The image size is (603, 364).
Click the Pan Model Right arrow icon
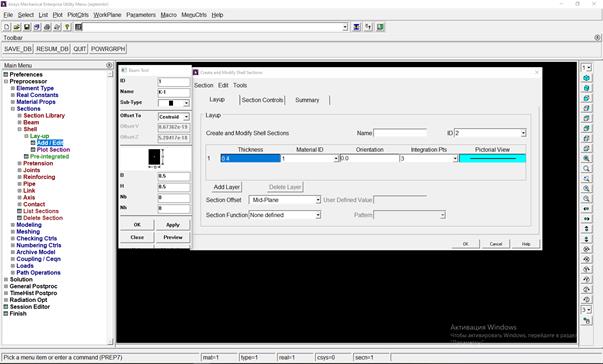click(x=586, y=219)
